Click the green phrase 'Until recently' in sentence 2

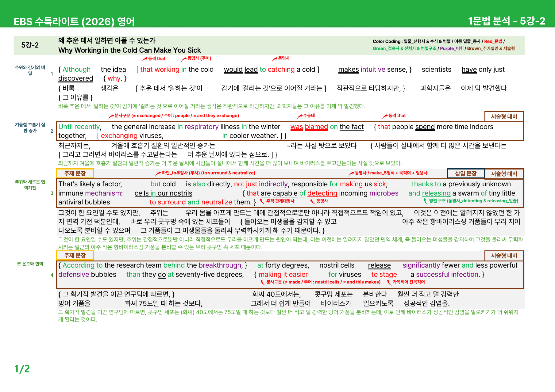click(x=79, y=127)
